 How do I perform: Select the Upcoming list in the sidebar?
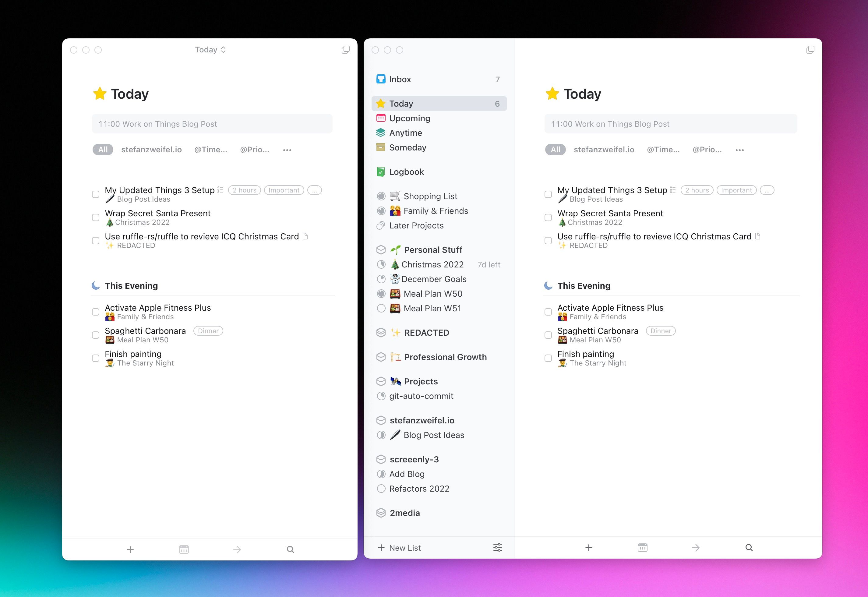(x=410, y=118)
